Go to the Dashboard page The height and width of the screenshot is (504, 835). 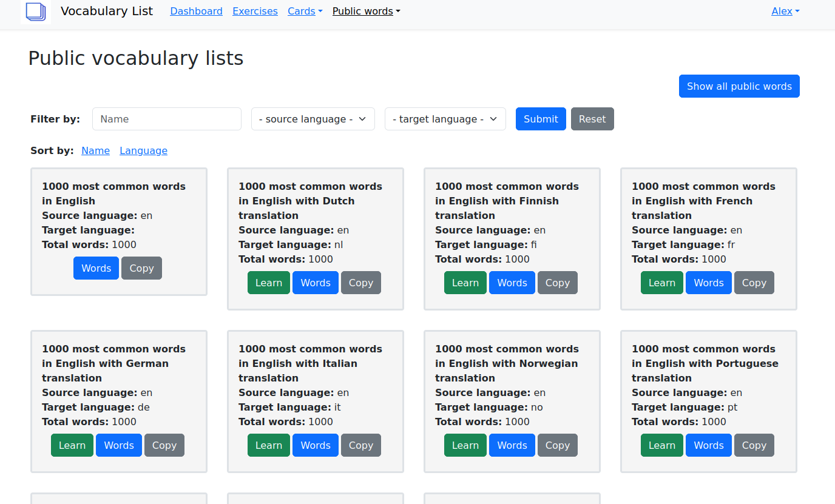196,11
